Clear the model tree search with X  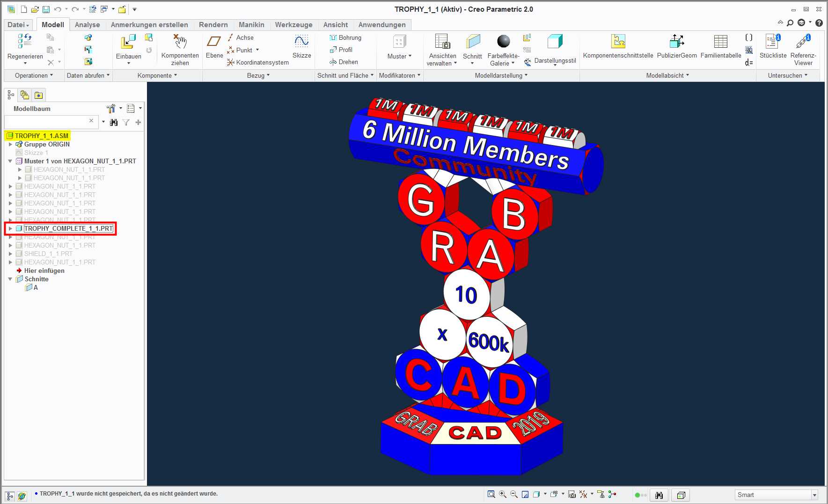[91, 121]
